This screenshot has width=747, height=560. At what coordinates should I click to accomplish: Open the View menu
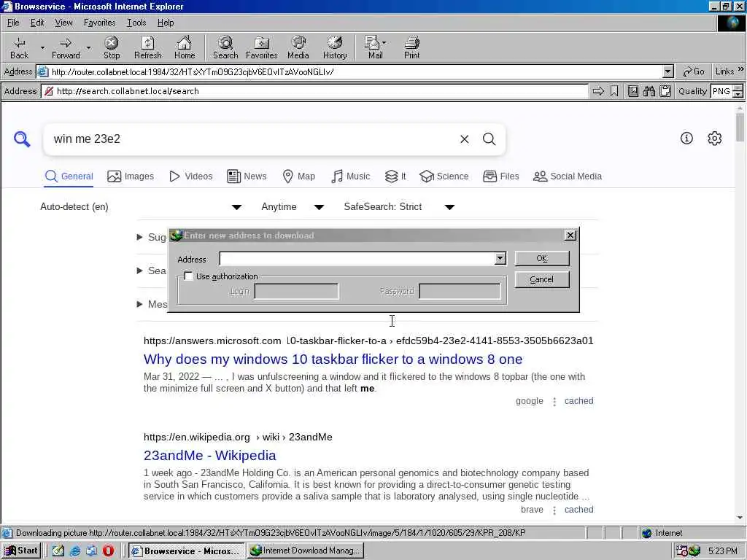tap(63, 23)
